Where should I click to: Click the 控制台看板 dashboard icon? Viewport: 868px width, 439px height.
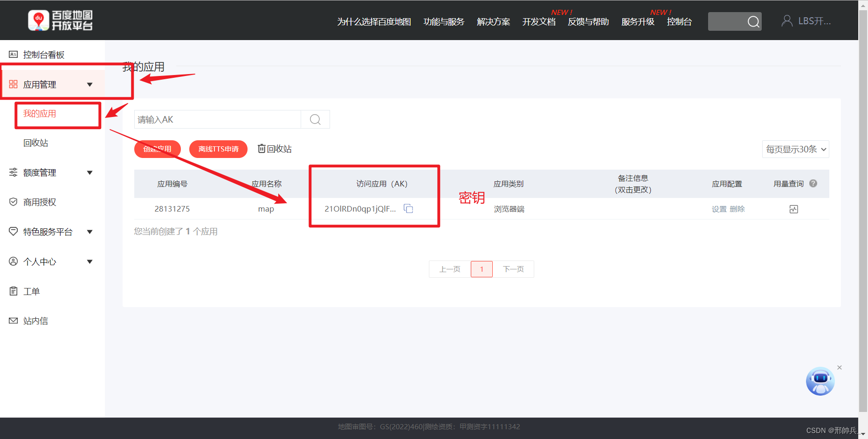tap(13, 55)
